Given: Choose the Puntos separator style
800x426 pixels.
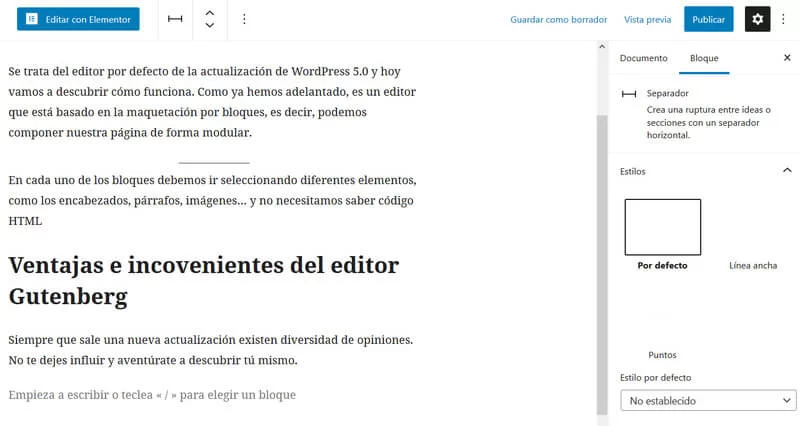Looking at the screenshot, I should [x=662, y=355].
